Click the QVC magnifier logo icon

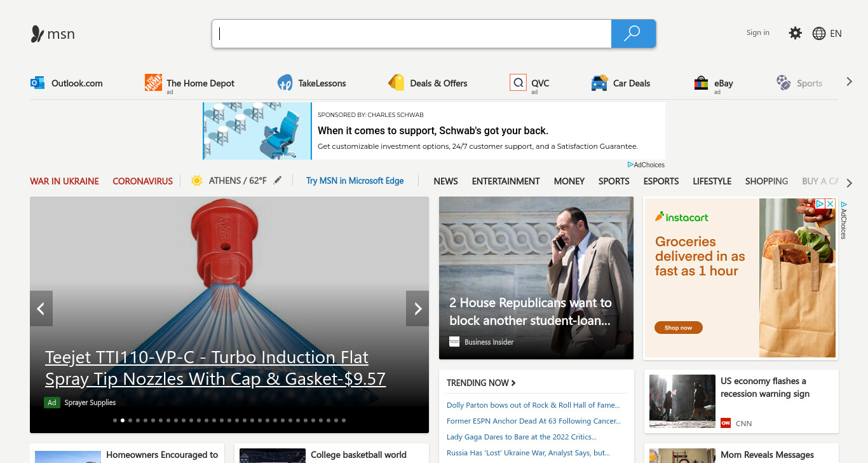point(518,83)
